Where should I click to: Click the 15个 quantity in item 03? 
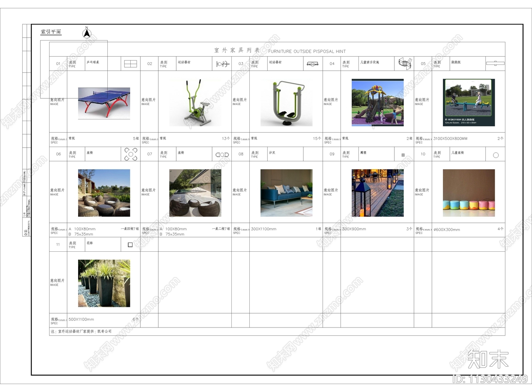317,139
